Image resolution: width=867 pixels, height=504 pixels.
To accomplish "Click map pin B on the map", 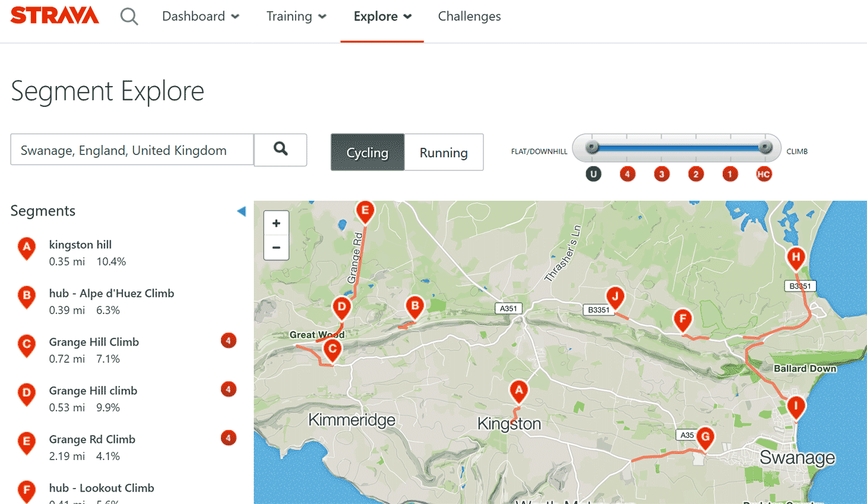I will 415,308.
